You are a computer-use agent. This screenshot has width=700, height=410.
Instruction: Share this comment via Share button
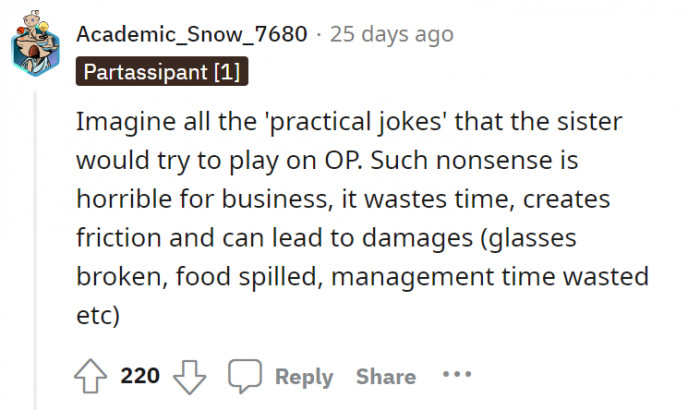386,377
